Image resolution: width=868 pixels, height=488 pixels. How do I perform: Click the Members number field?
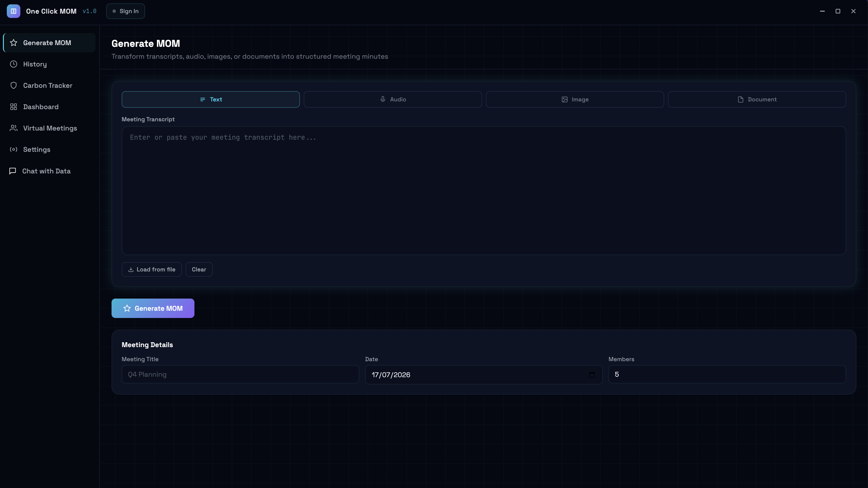pyautogui.click(x=727, y=374)
